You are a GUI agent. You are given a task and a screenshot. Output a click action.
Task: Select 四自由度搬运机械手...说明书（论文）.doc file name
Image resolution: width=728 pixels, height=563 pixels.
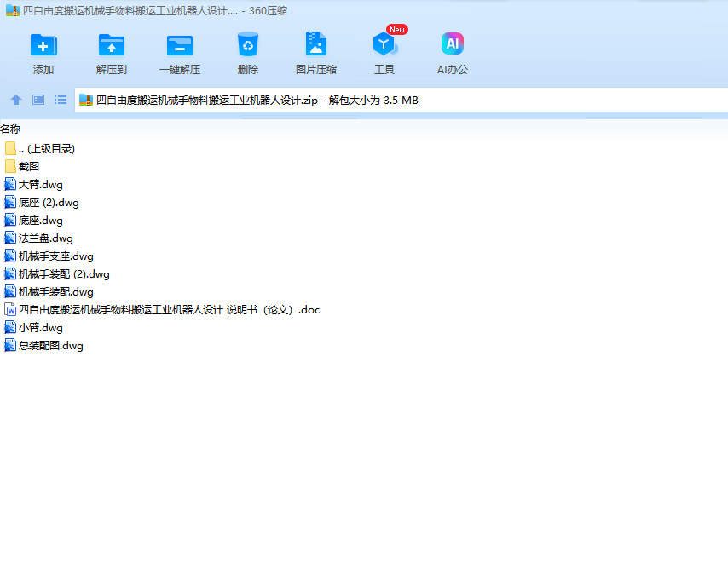[169, 309]
